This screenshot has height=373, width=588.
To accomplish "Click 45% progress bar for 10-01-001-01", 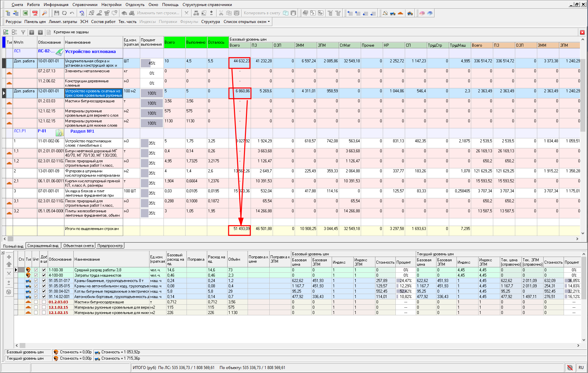I will 152,63.
